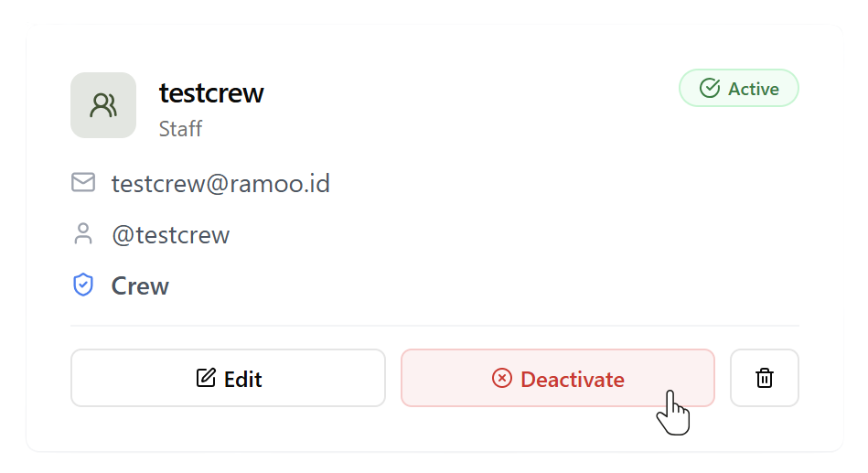Click the blue shield role icon

83,285
